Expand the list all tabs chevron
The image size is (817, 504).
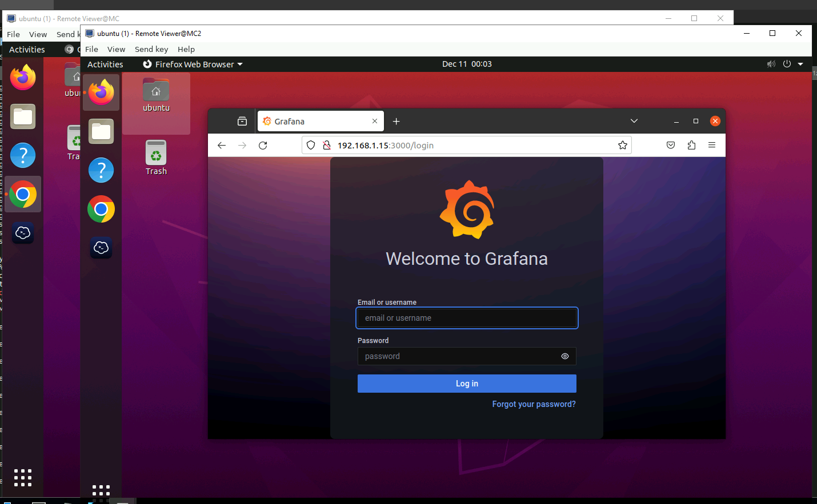click(x=634, y=121)
